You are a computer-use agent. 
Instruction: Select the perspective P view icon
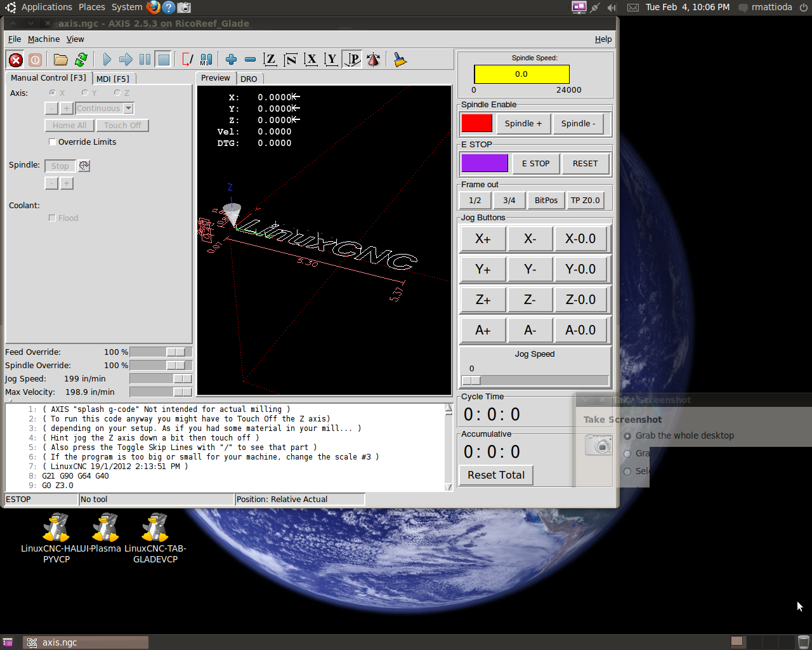pos(352,60)
